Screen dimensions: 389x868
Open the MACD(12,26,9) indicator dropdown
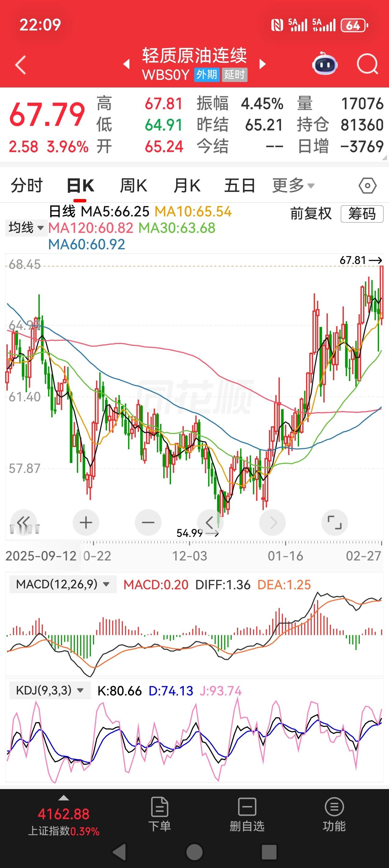point(63,584)
